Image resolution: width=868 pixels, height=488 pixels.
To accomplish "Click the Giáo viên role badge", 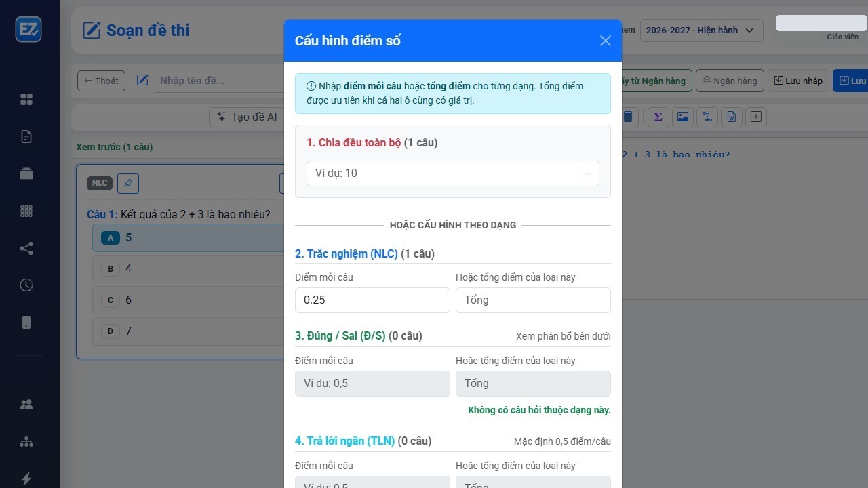I will [x=842, y=37].
